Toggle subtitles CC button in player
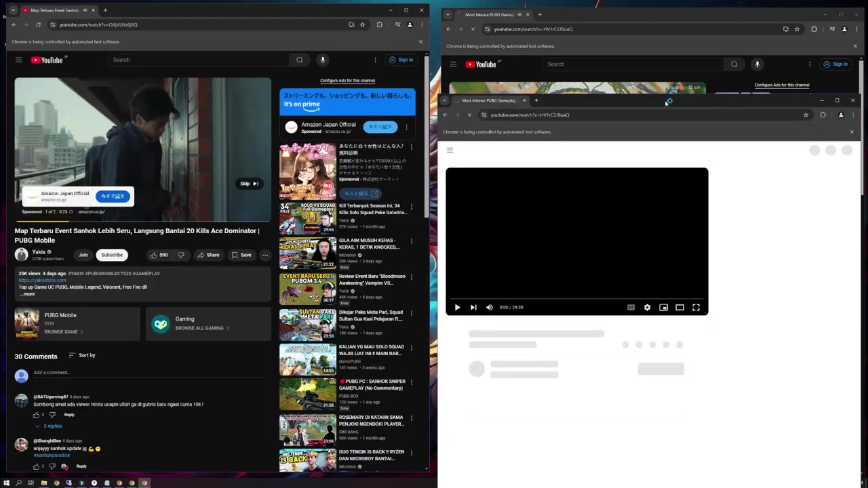Screen dimensions: 868x488 pos(631,307)
